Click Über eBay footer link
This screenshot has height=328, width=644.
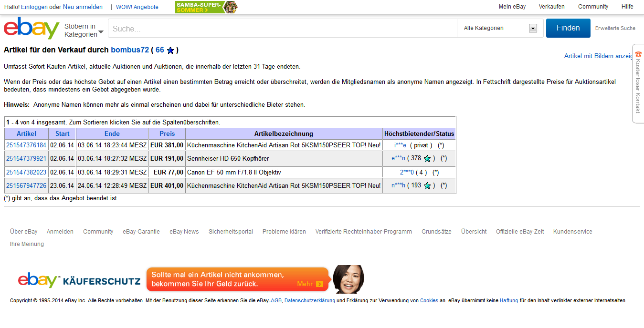24,232
